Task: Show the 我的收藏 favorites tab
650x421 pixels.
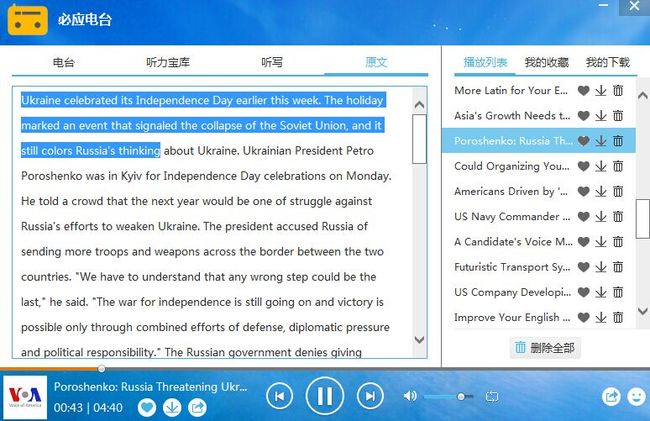Action: pos(546,63)
